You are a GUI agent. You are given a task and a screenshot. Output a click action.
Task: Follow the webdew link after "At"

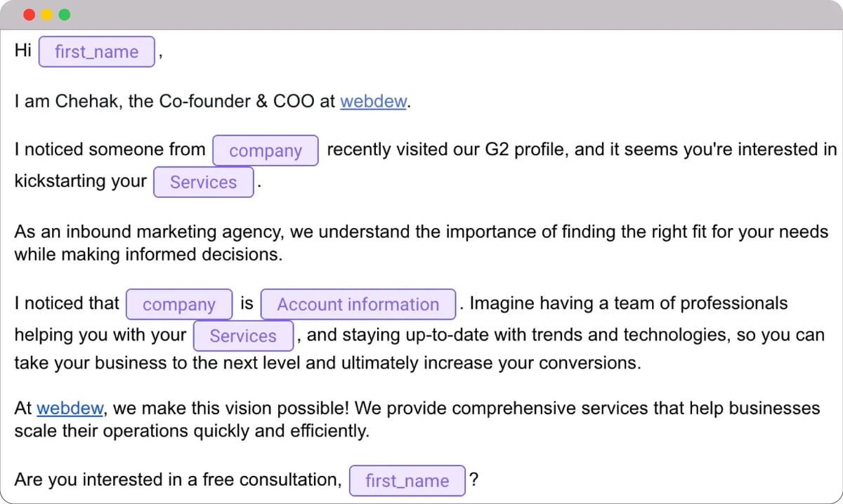[x=70, y=408]
